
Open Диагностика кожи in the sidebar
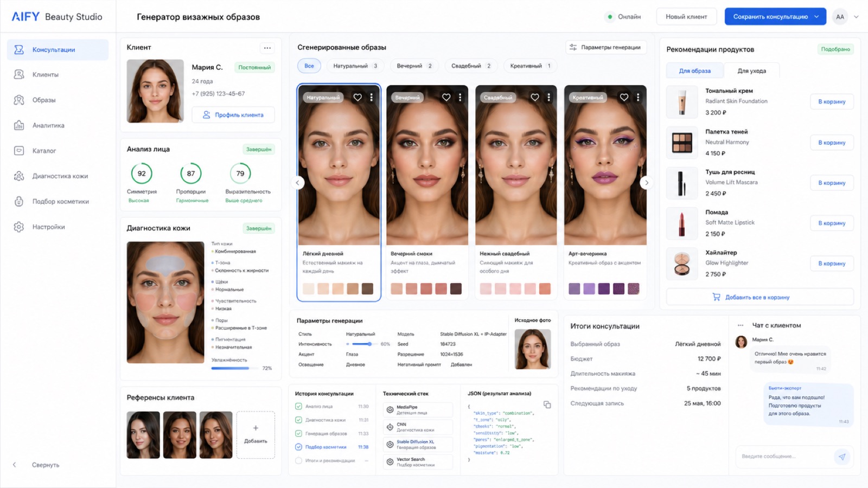tap(58, 176)
